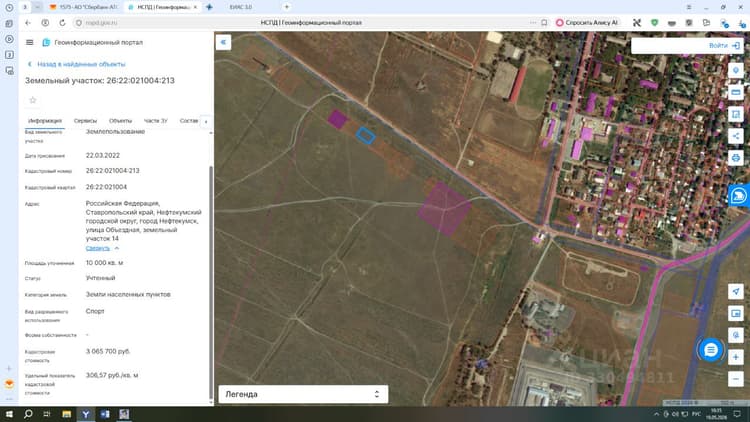Open Windows notification center

pyautogui.click(x=737, y=414)
